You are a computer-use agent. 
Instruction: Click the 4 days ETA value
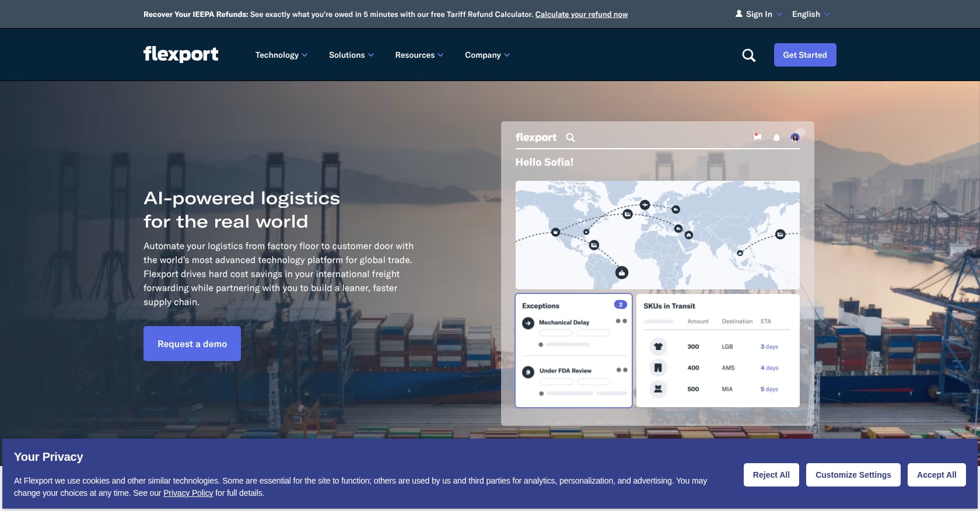[769, 368]
